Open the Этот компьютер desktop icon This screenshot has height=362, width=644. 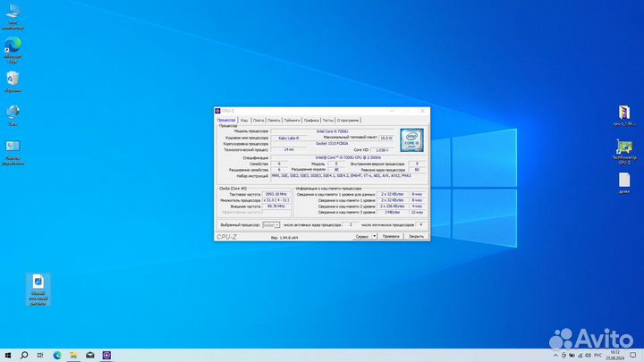[x=13, y=16]
